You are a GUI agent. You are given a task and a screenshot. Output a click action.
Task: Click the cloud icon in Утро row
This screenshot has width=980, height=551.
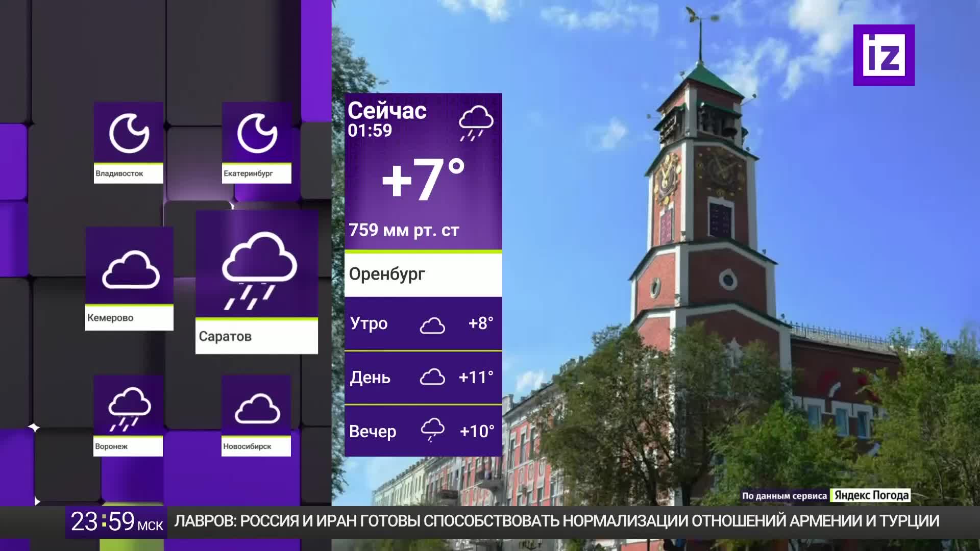(x=432, y=325)
